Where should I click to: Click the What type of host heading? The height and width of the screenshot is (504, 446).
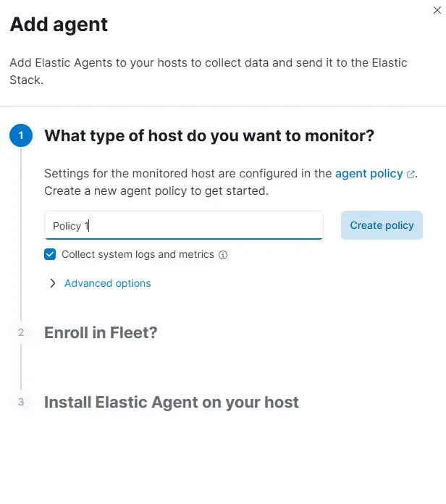(x=209, y=135)
